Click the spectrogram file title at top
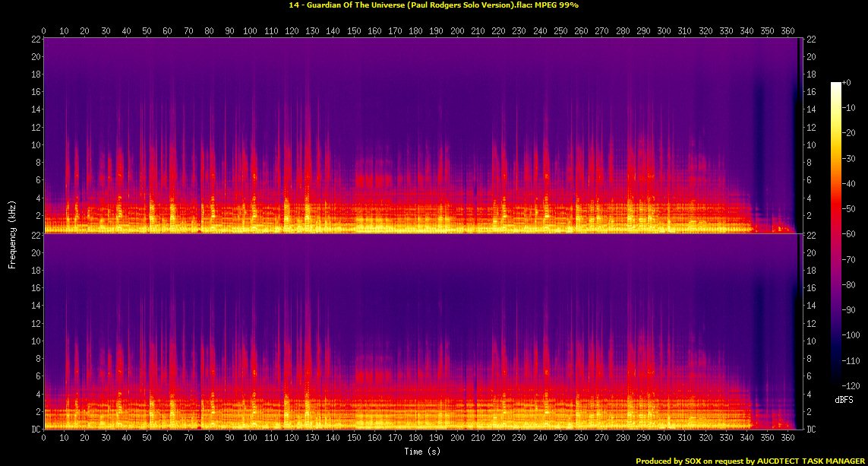 pyautogui.click(x=434, y=5)
